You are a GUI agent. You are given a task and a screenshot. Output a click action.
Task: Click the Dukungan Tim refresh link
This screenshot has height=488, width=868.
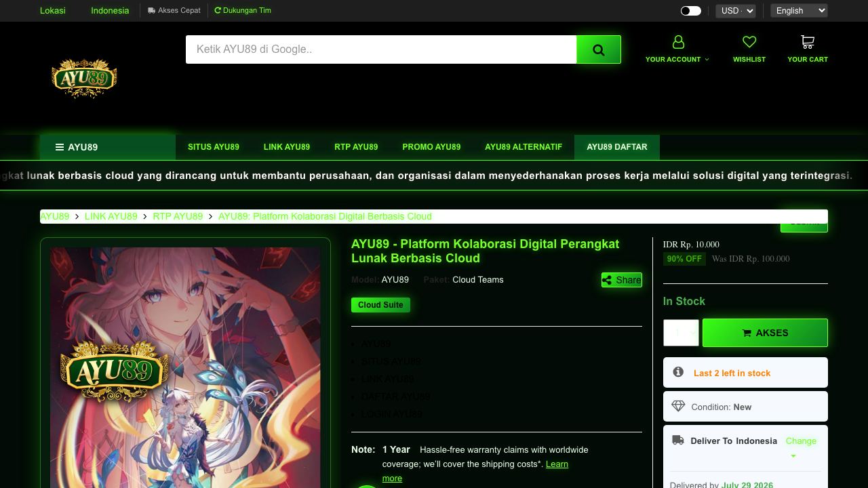[243, 11]
